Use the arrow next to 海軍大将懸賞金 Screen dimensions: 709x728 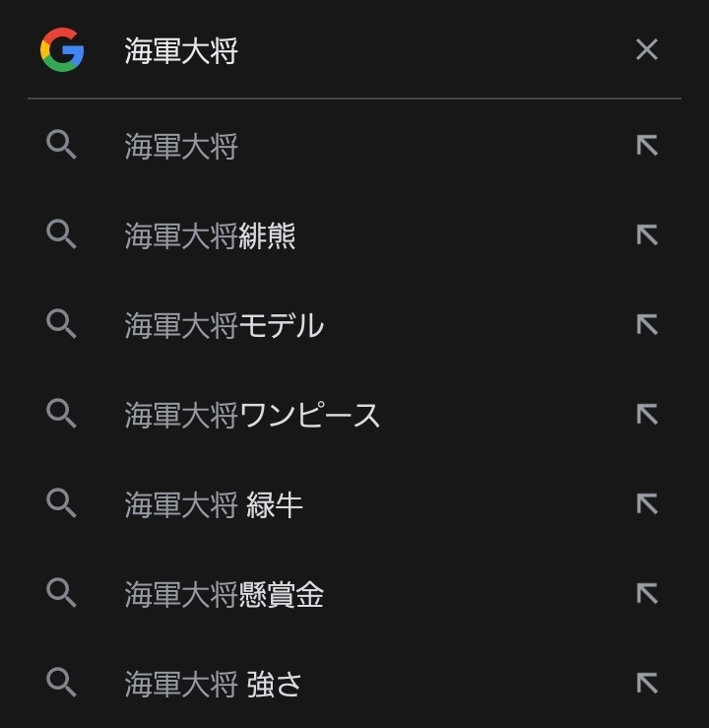(646, 594)
